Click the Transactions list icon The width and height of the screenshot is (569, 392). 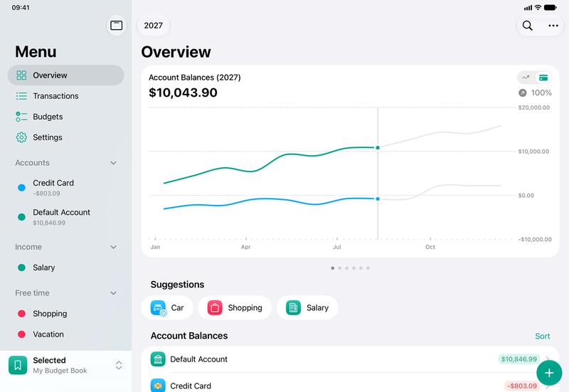click(21, 96)
